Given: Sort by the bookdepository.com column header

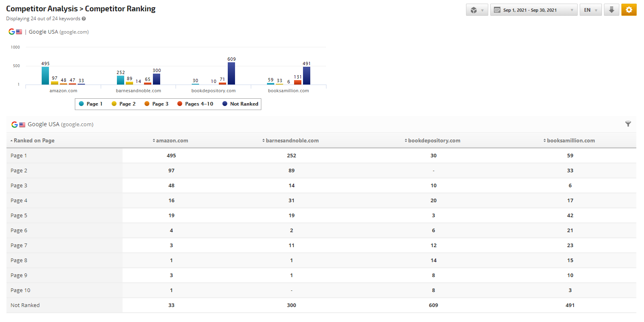Looking at the screenshot, I should 432,141.
